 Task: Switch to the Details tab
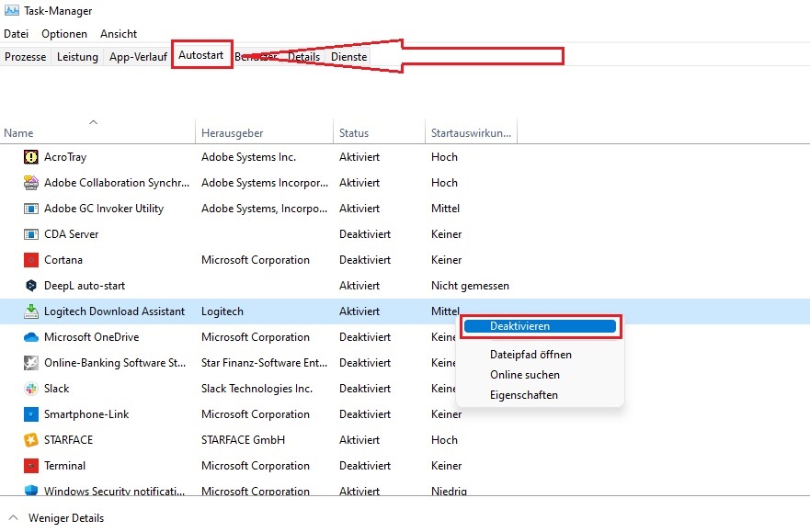pyautogui.click(x=303, y=57)
